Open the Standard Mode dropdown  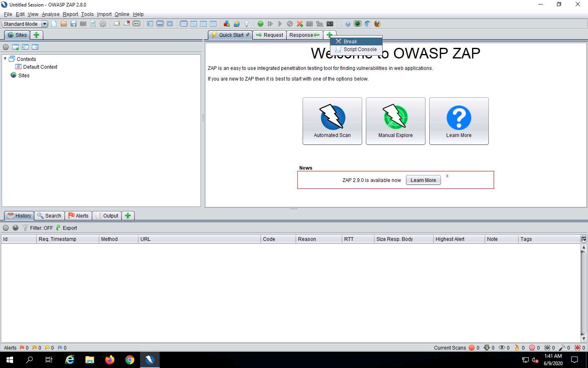25,24
